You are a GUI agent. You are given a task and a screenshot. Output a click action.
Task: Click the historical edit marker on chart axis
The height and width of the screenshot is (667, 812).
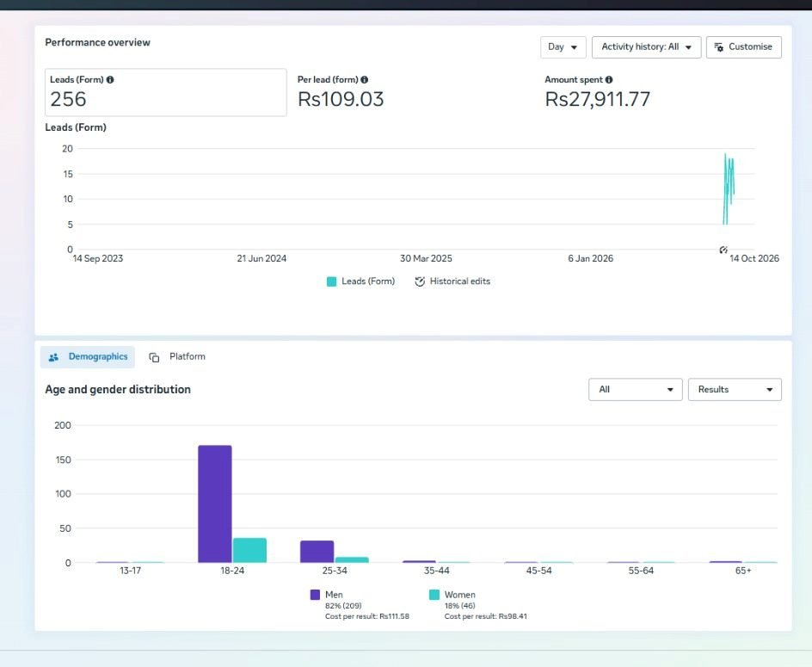click(723, 250)
